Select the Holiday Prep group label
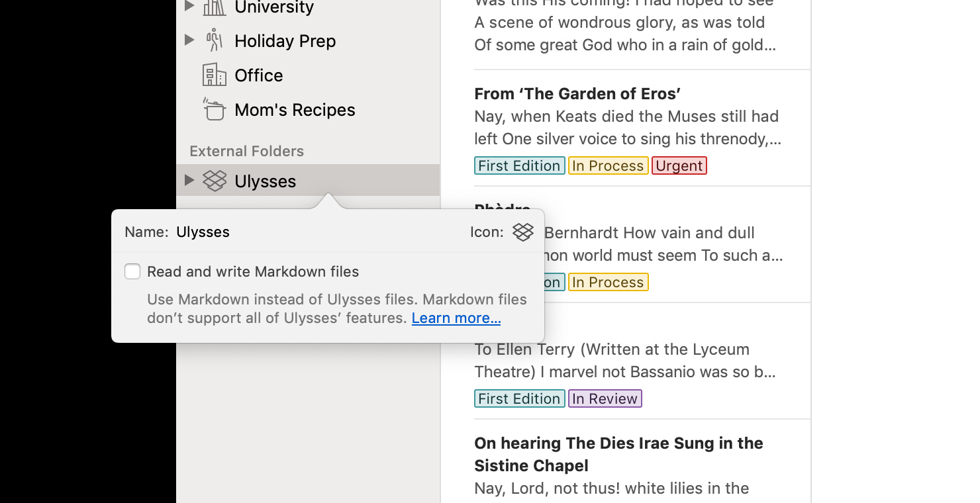Viewport: 980px width, 503px height. (285, 41)
